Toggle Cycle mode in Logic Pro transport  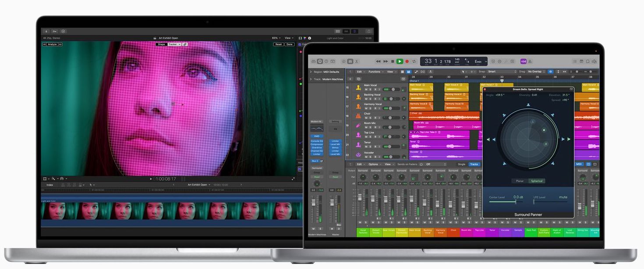tap(414, 61)
